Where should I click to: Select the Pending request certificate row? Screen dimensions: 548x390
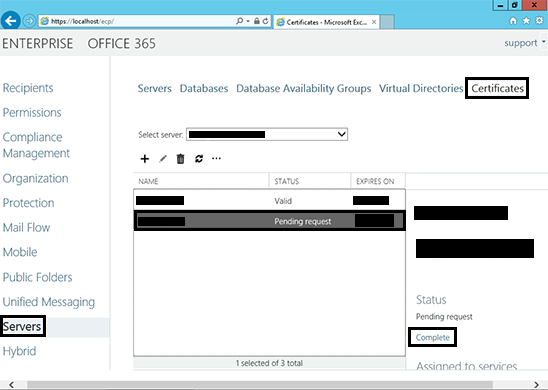point(269,221)
